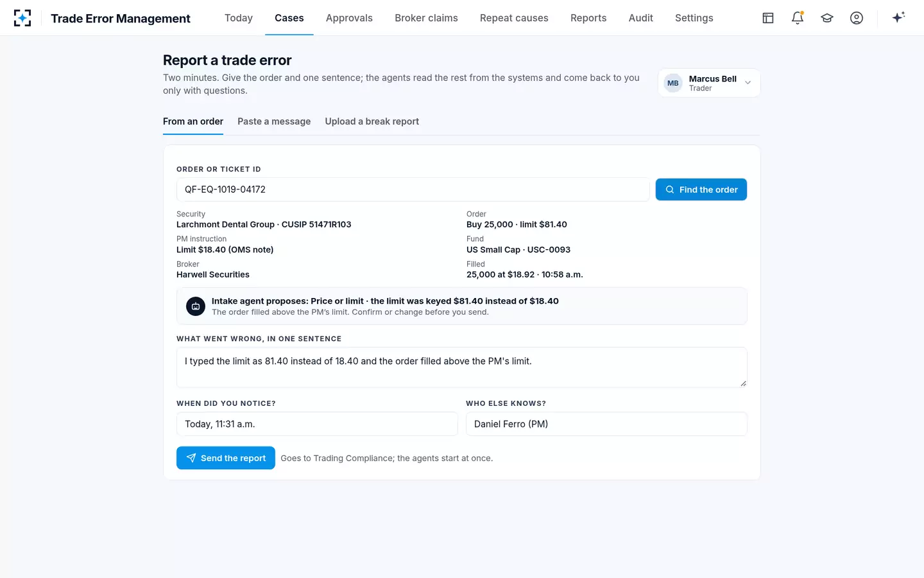The width and height of the screenshot is (924, 578).
Task: Switch to Upload a break report tab
Action: (372, 121)
